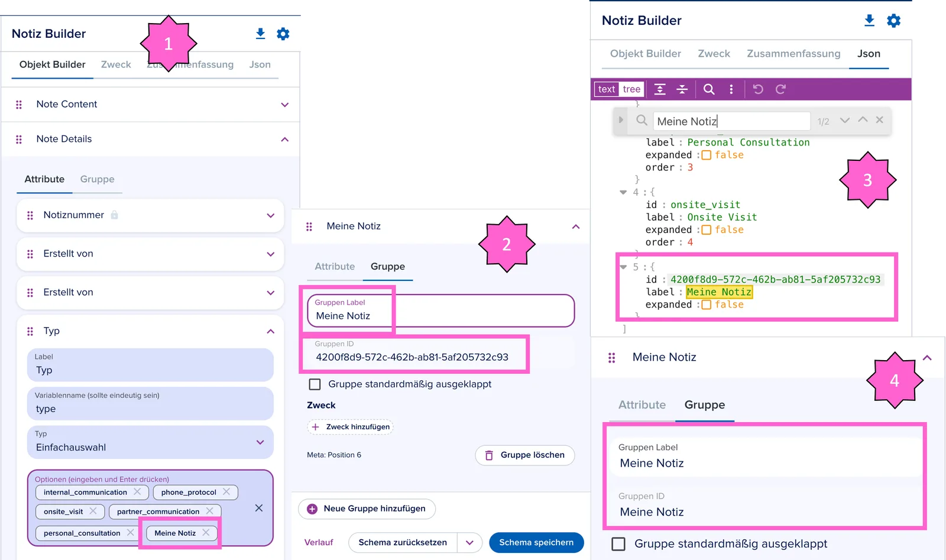Click collapse all icon in JSON toolbar
Viewport: 946px width, 560px height.
point(682,89)
